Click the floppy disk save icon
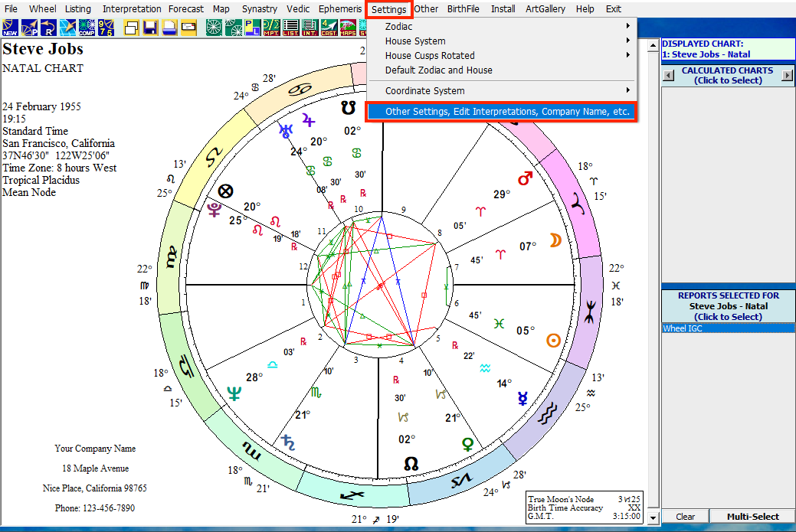 click(150, 28)
